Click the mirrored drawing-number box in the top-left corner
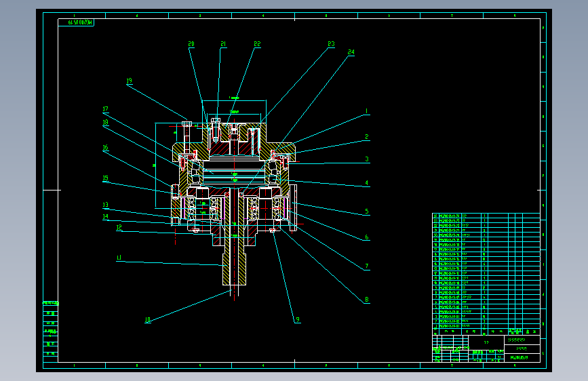 pyautogui.click(x=76, y=22)
